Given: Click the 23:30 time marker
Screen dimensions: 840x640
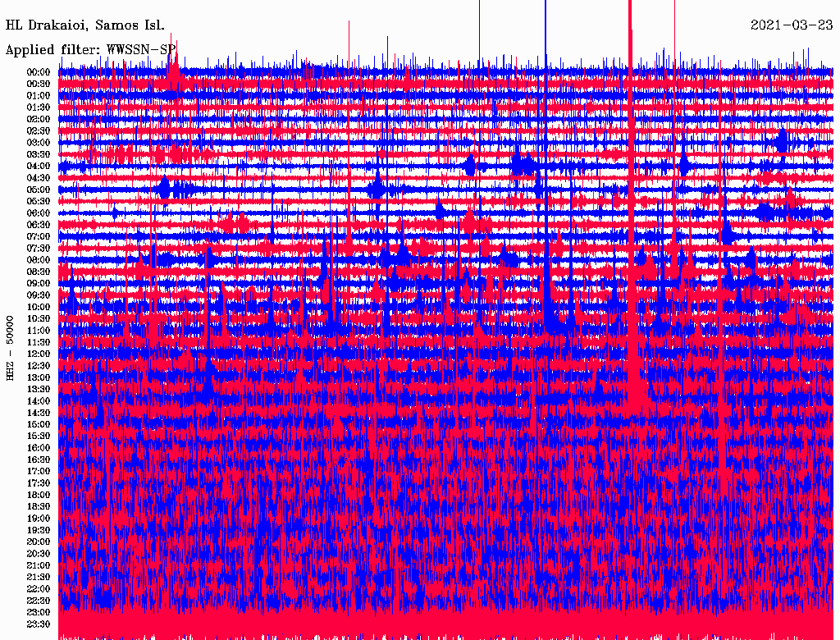Looking at the screenshot, I should pyautogui.click(x=39, y=624).
